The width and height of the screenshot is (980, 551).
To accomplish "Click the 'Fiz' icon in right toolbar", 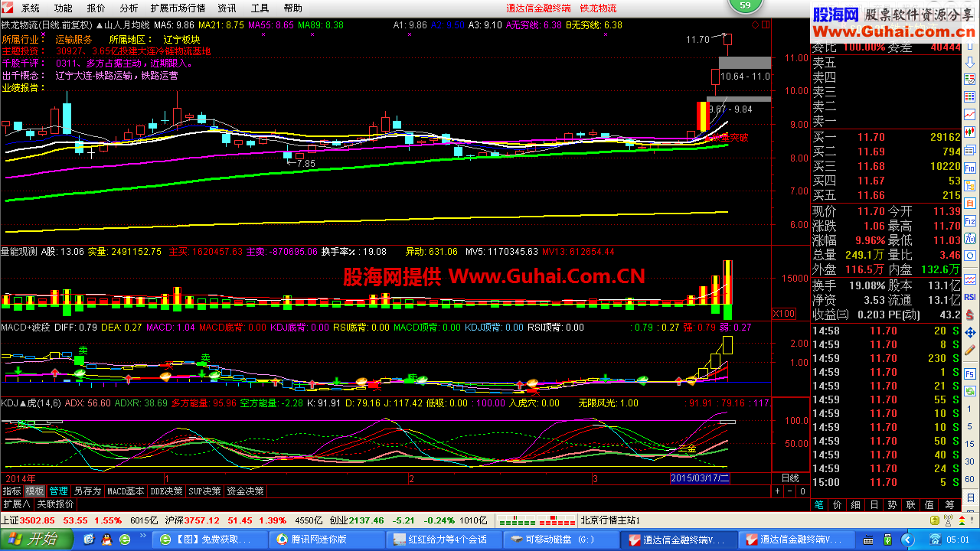I will pos(970,220).
